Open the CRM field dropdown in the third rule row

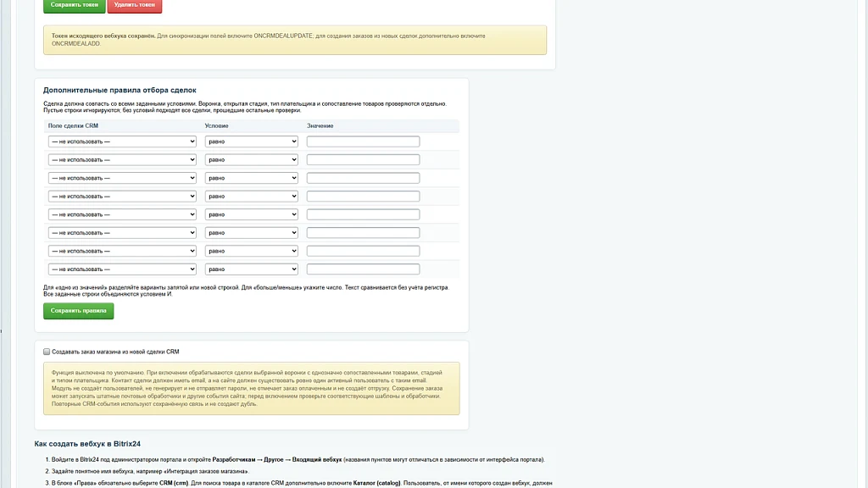click(x=122, y=178)
